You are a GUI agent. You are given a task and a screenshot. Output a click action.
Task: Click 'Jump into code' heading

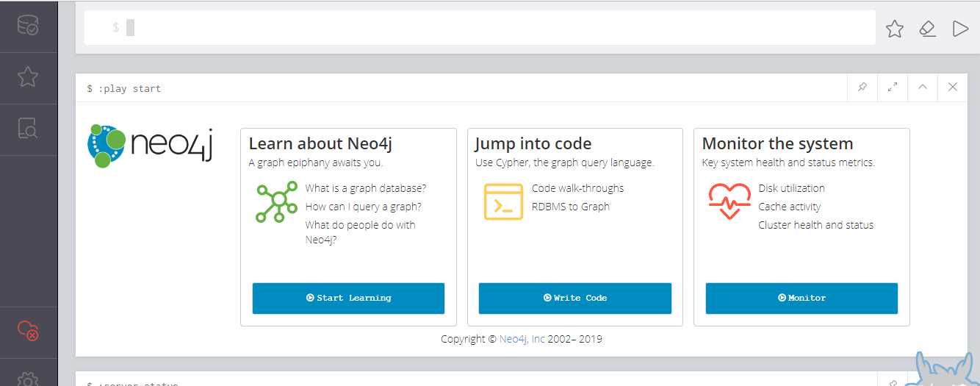[533, 143]
